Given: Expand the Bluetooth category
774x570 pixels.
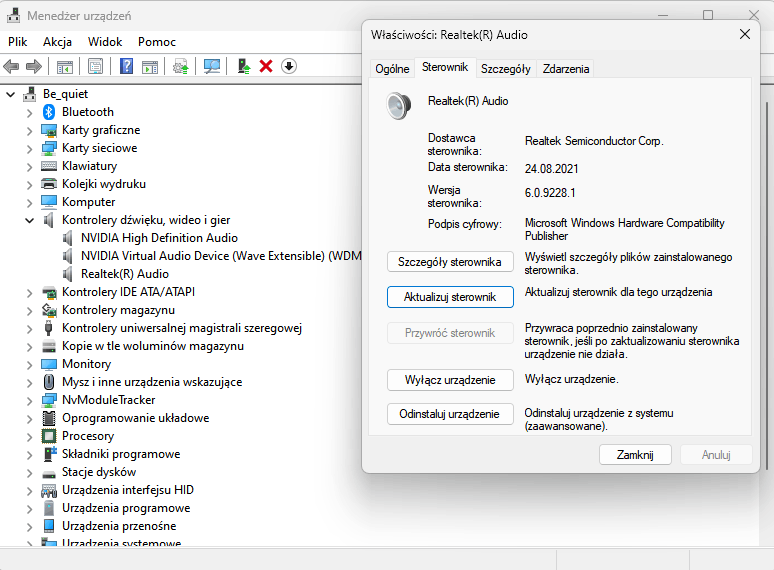Looking at the screenshot, I should click(x=30, y=113).
